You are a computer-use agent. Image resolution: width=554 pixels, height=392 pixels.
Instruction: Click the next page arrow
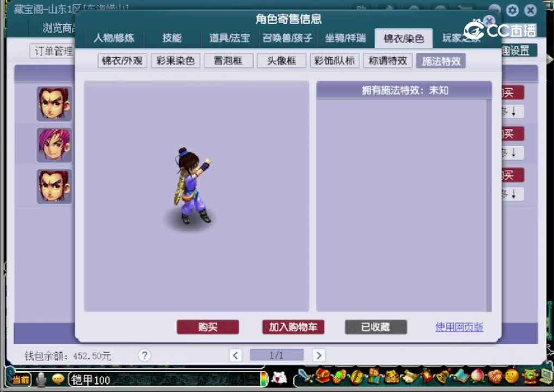(x=318, y=355)
